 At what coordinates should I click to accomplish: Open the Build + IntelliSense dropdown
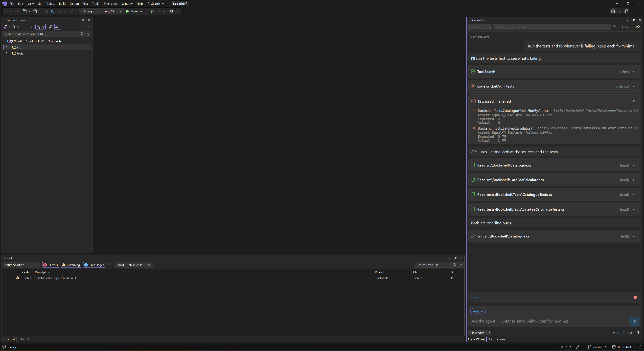pyautogui.click(x=134, y=265)
